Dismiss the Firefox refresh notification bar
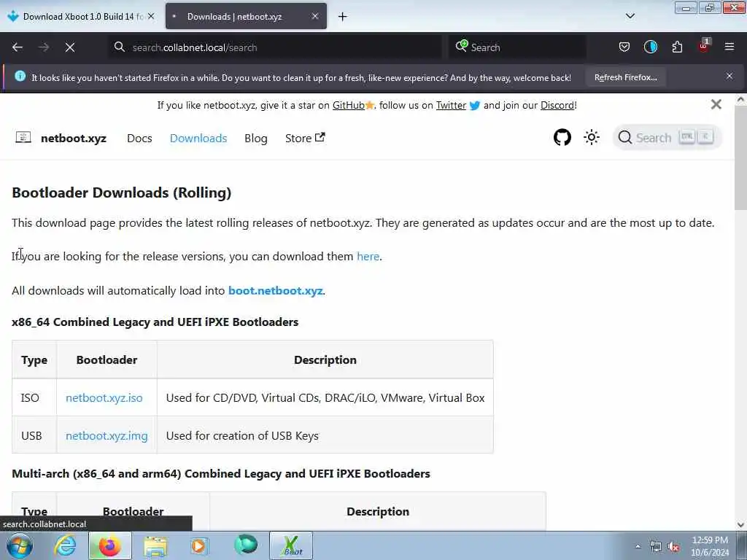The width and height of the screenshot is (747, 560). point(729,76)
